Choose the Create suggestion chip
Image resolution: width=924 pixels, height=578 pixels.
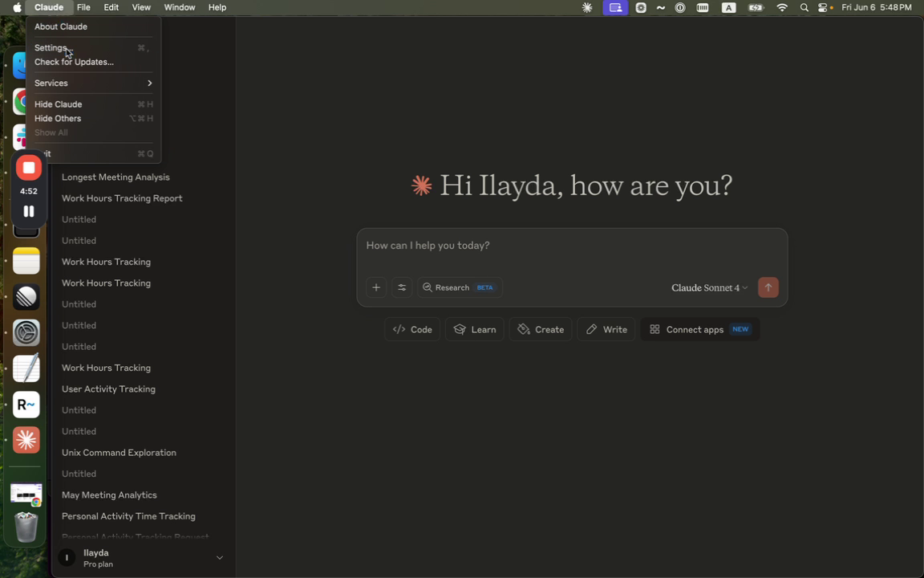[x=541, y=329]
